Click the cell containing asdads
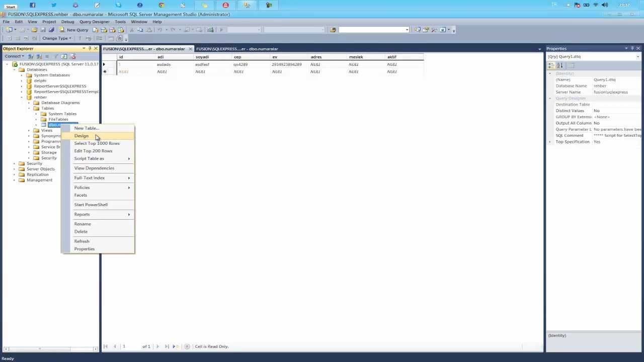 tap(175, 64)
